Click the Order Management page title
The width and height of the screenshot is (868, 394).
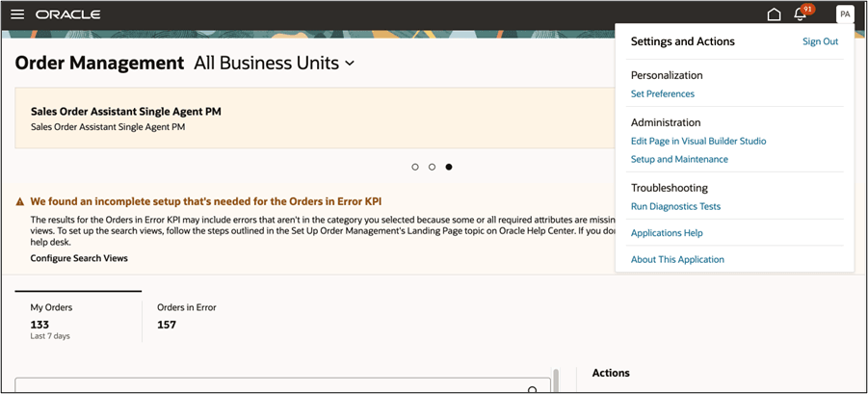point(99,63)
